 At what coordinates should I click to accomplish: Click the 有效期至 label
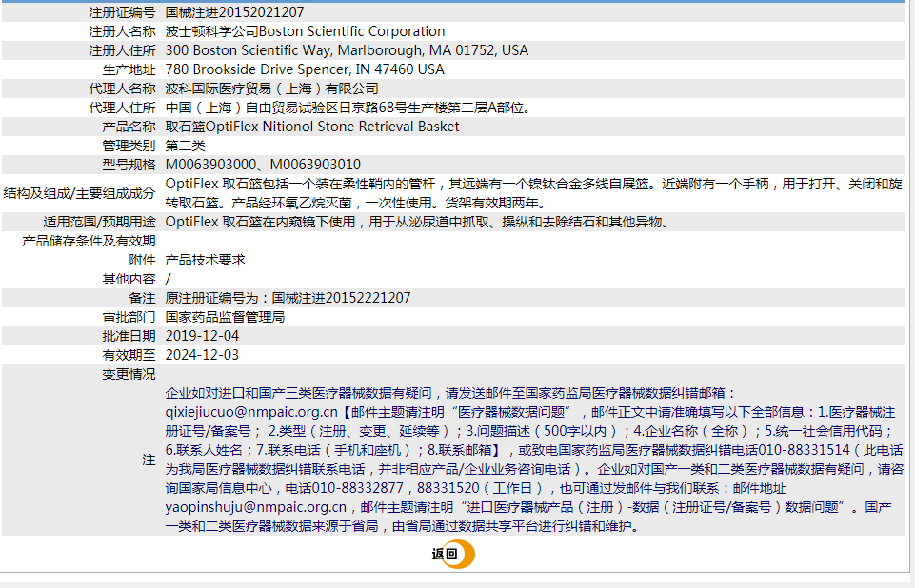coord(129,355)
